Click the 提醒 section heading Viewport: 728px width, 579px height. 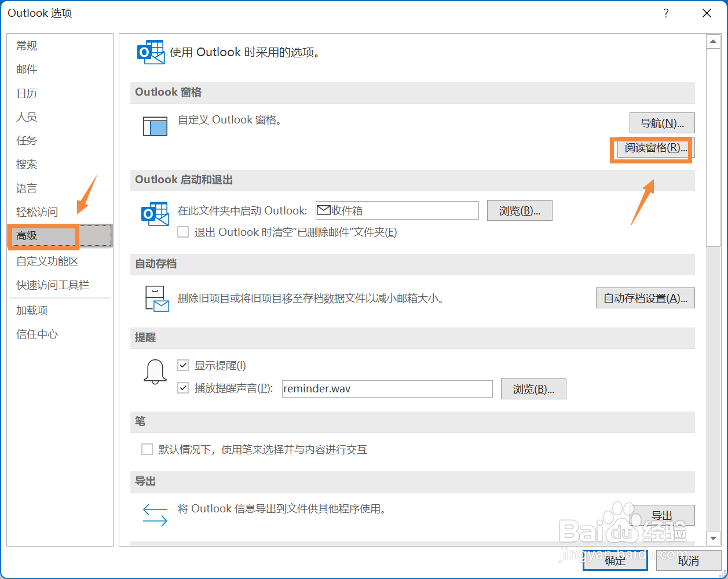pos(145,337)
